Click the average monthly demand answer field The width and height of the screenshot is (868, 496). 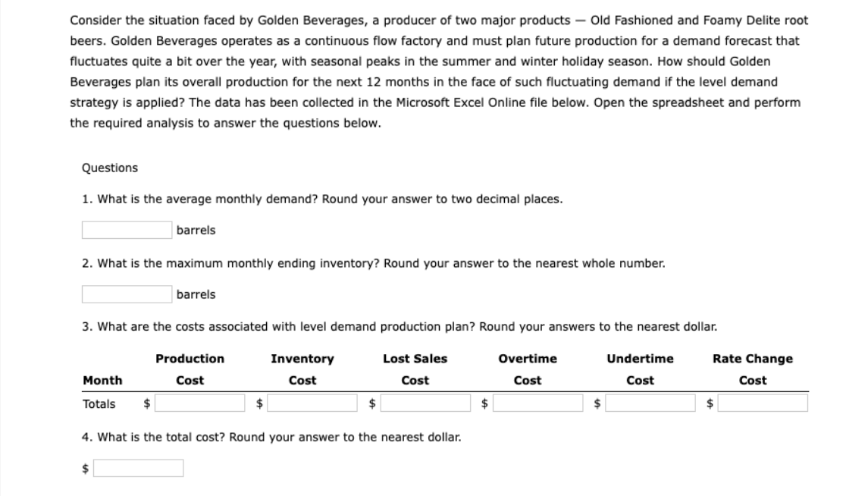125,230
